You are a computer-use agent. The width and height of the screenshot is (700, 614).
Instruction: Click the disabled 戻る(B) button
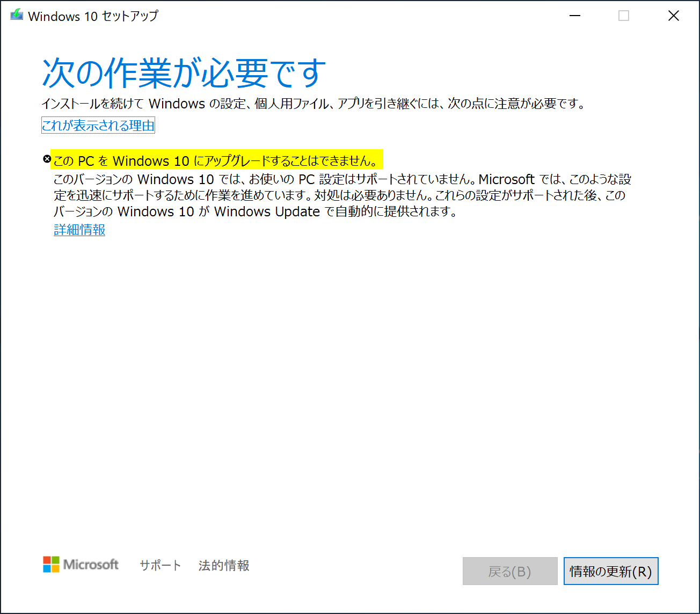[509, 571]
